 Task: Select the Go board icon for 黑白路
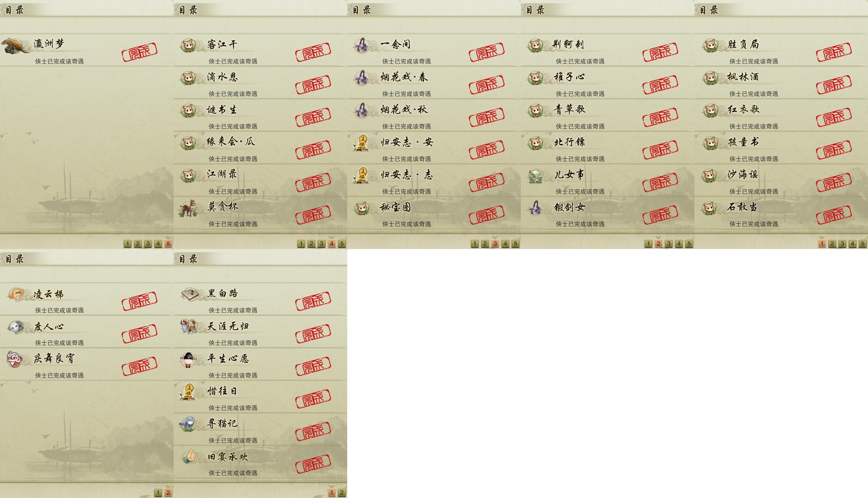[189, 294]
